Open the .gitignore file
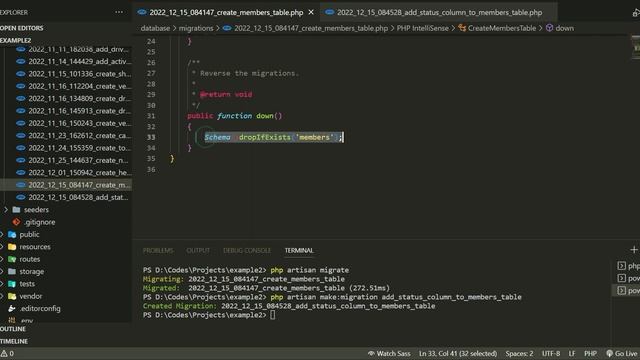This screenshot has width=640, height=360. pos(40,222)
